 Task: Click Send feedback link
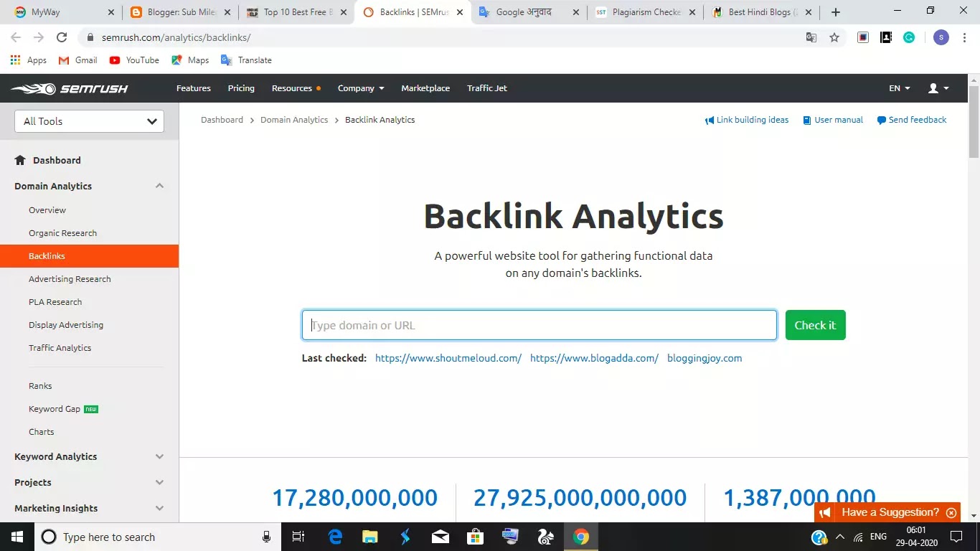912,120
